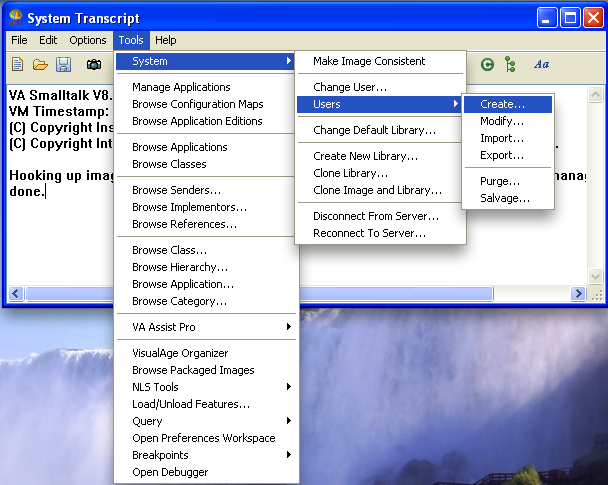Image resolution: width=608 pixels, height=485 pixels.
Task: Click the Aa font toolbar icon
Action: [x=542, y=64]
